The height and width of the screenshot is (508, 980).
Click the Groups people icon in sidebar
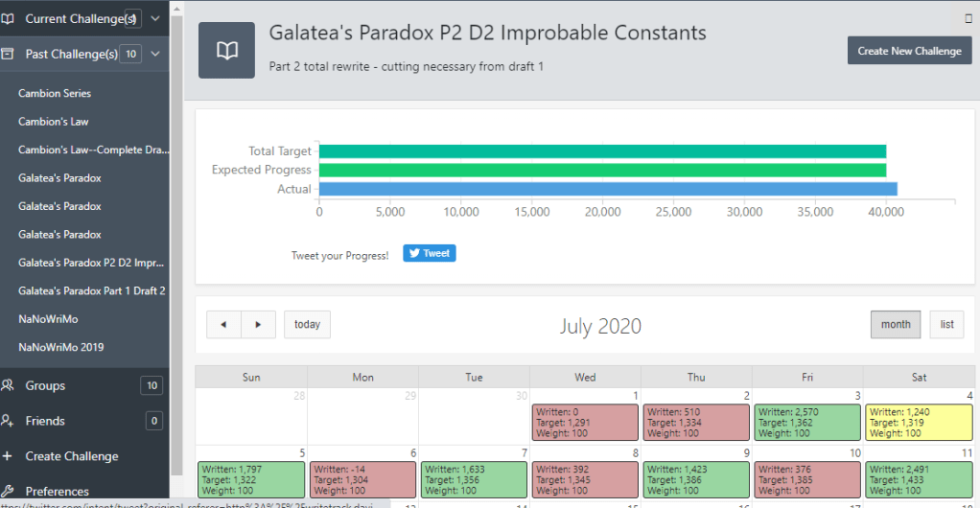[x=8, y=385]
